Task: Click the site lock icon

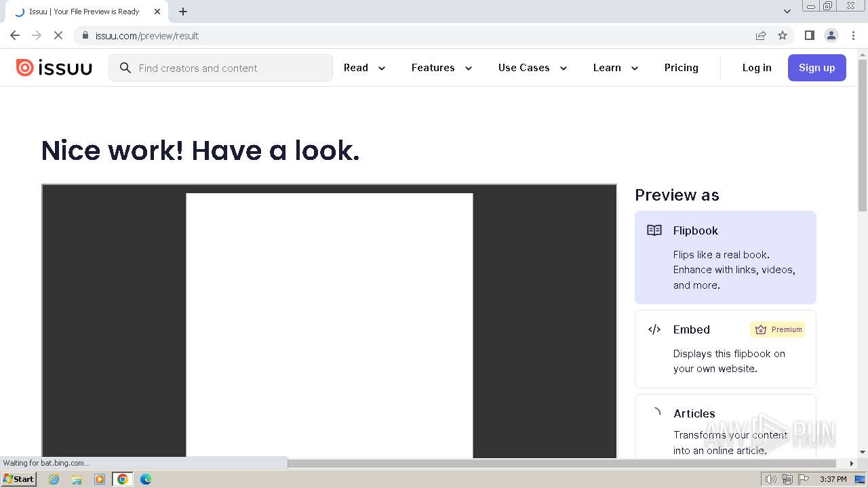Action: (85, 35)
